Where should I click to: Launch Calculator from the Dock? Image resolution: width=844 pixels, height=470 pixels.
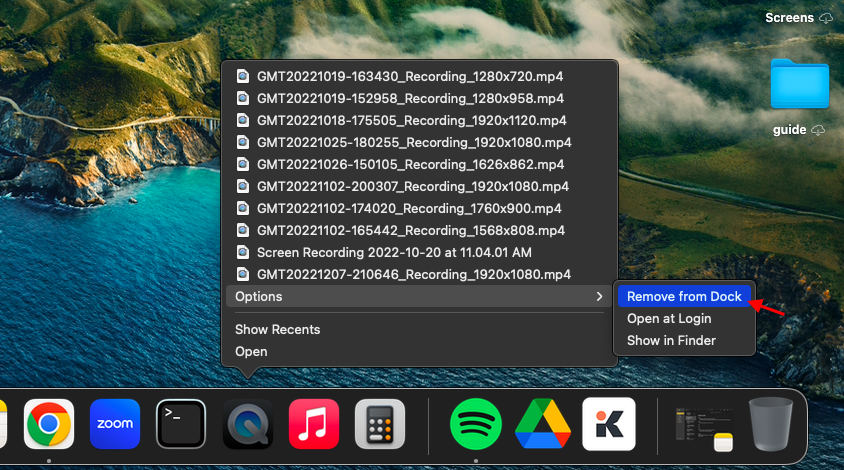(x=380, y=424)
